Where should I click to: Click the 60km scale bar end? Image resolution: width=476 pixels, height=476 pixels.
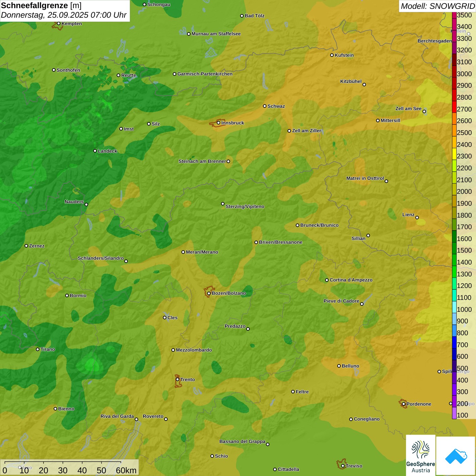coord(121,462)
